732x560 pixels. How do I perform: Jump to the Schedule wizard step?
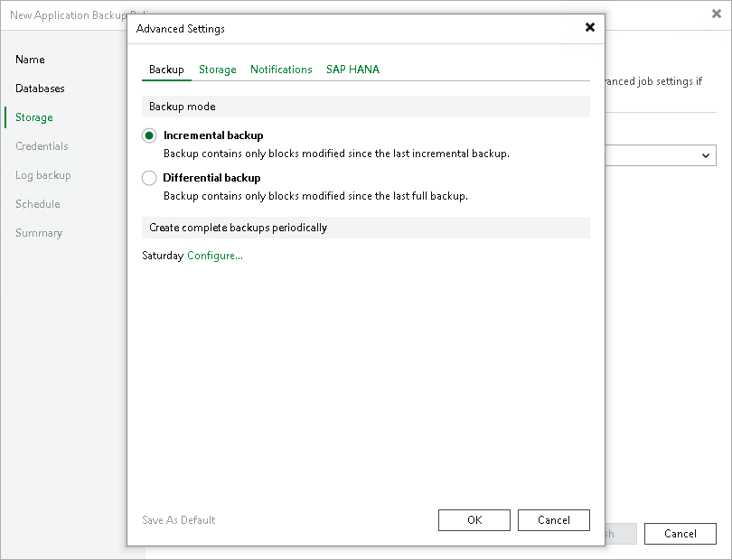[37, 204]
